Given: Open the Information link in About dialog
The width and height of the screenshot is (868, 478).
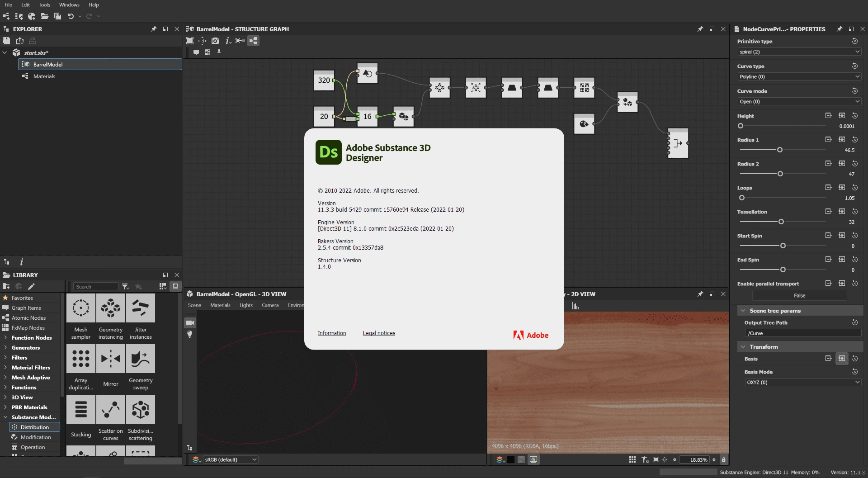Looking at the screenshot, I should coord(332,333).
